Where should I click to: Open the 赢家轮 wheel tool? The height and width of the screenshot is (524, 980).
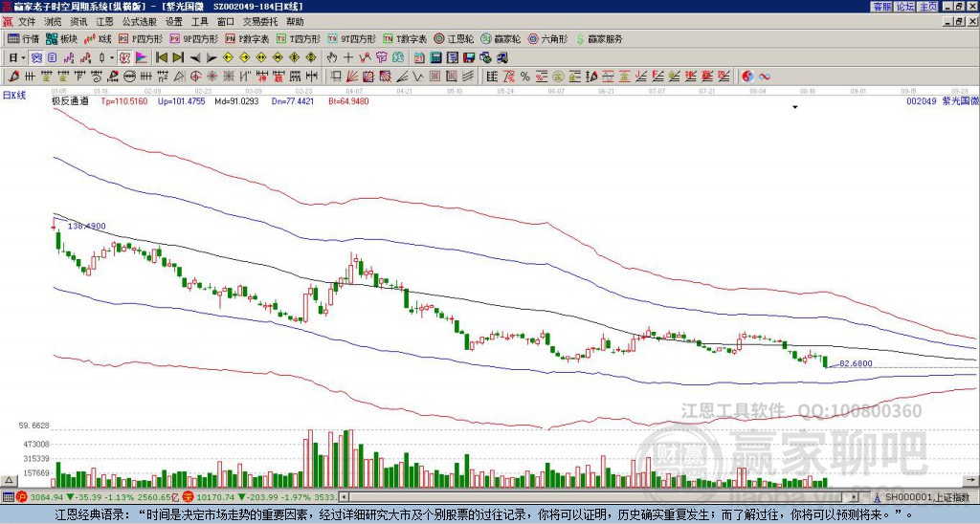pos(501,38)
